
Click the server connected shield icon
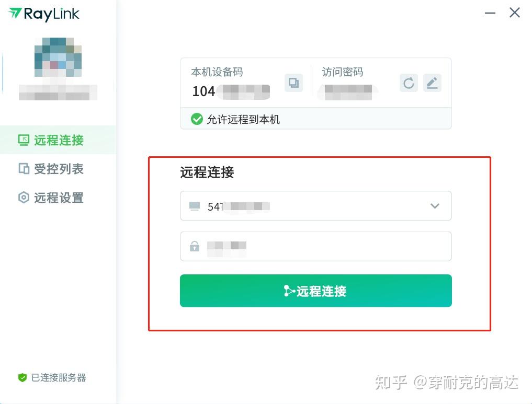pos(22,377)
